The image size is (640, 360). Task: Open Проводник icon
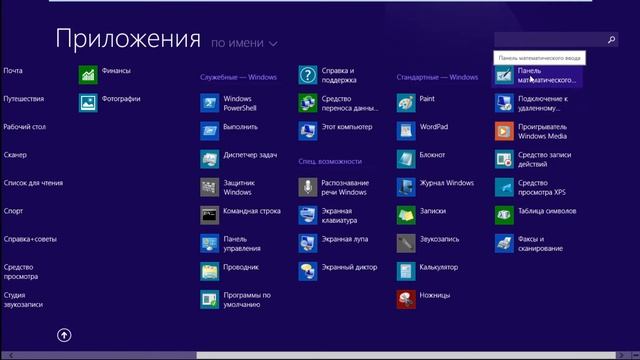pyautogui.click(x=209, y=272)
